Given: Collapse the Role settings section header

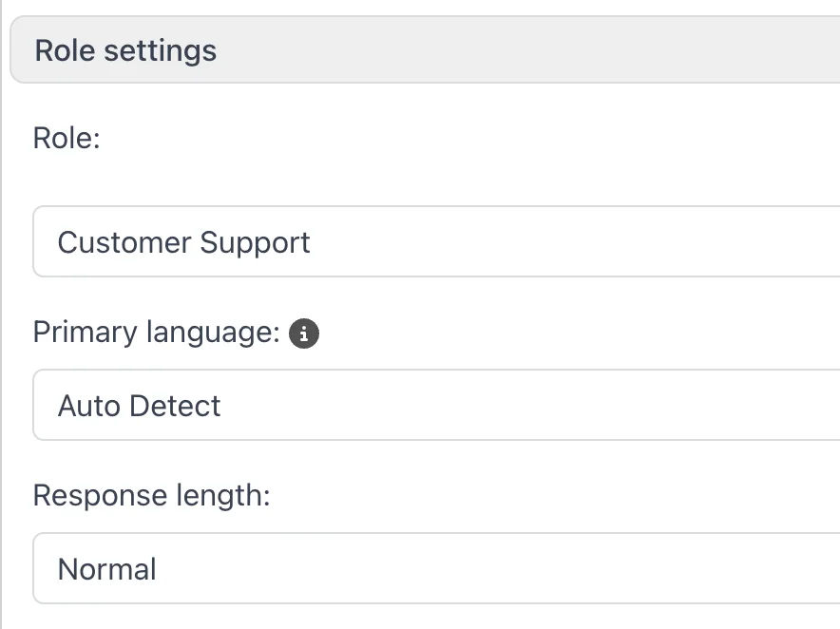Looking at the screenshot, I should tap(428, 50).
